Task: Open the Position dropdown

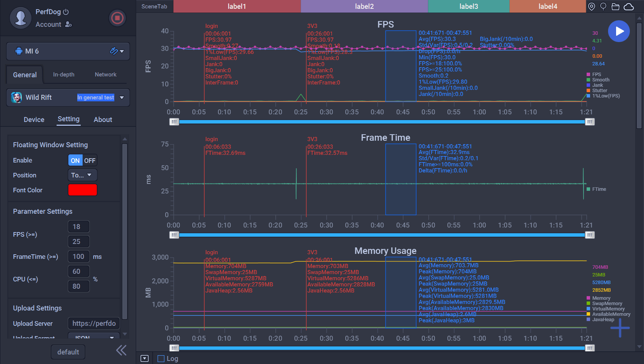Action: coord(82,175)
